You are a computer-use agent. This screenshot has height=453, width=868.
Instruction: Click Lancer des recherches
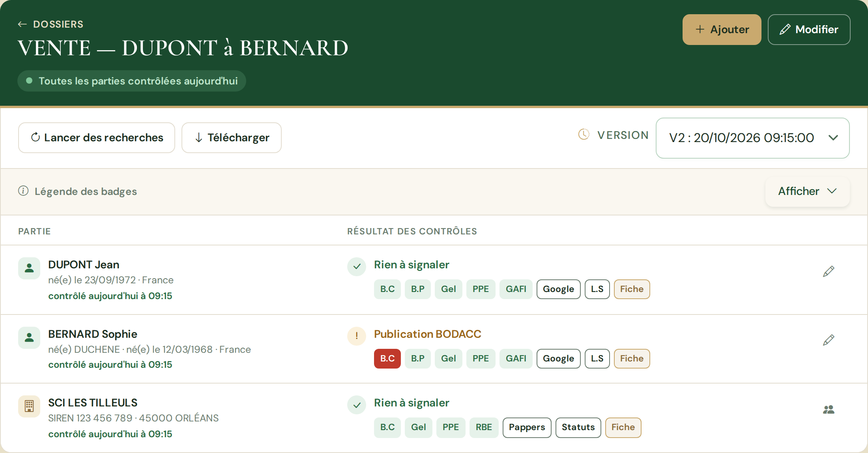97,138
